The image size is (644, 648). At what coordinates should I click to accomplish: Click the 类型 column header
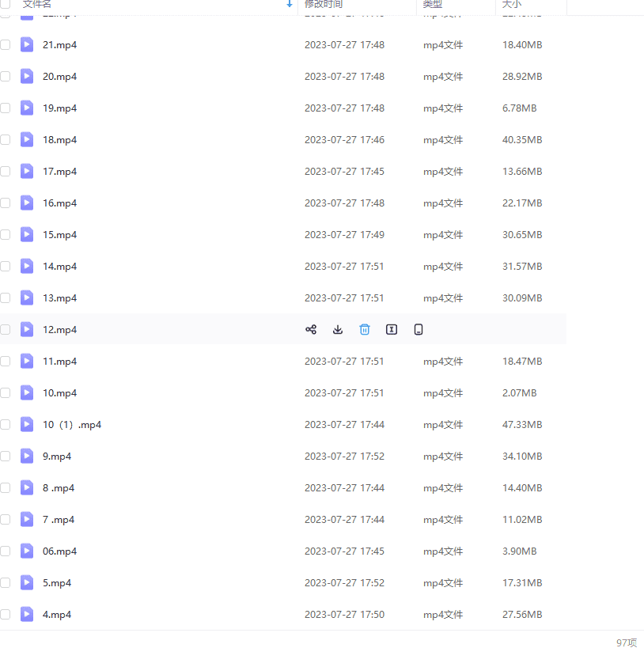tap(433, 5)
